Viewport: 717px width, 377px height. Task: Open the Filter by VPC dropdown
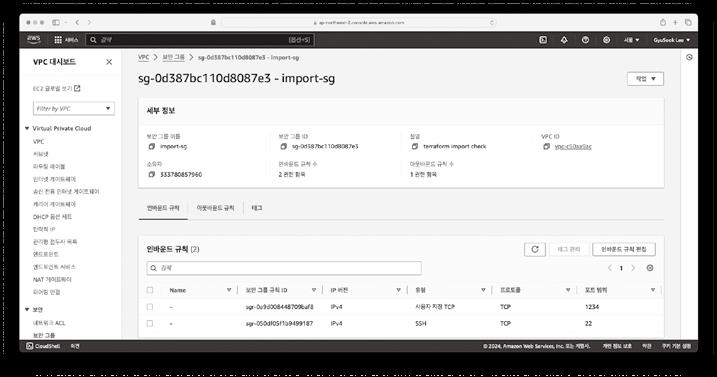(74, 108)
